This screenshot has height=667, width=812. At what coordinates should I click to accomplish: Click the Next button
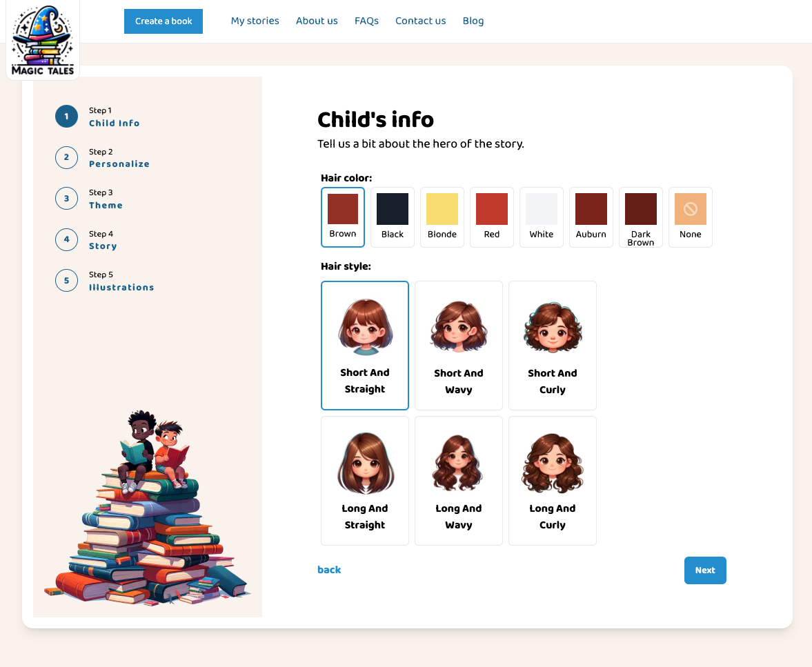(705, 570)
